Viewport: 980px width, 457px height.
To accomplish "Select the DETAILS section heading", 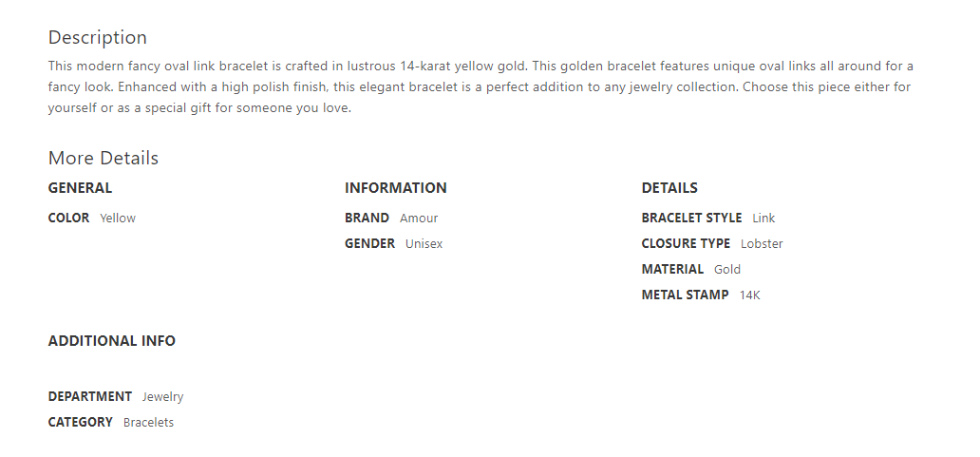I will pyautogui.click(x=669, y=188).
